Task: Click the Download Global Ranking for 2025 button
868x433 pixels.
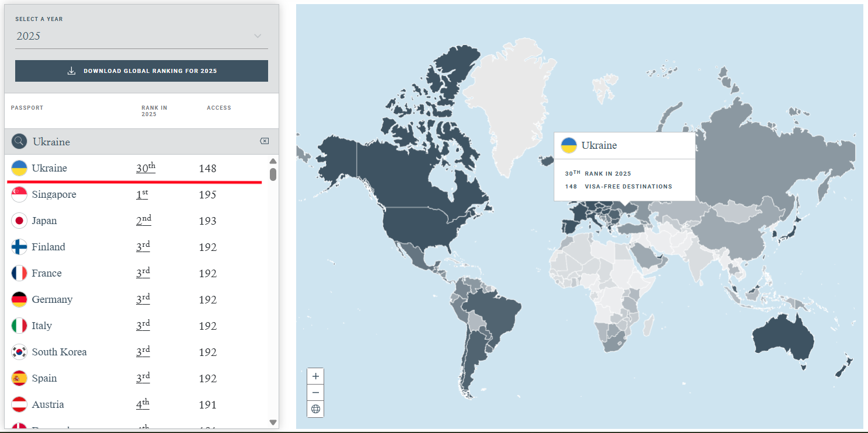Action: 141,70
